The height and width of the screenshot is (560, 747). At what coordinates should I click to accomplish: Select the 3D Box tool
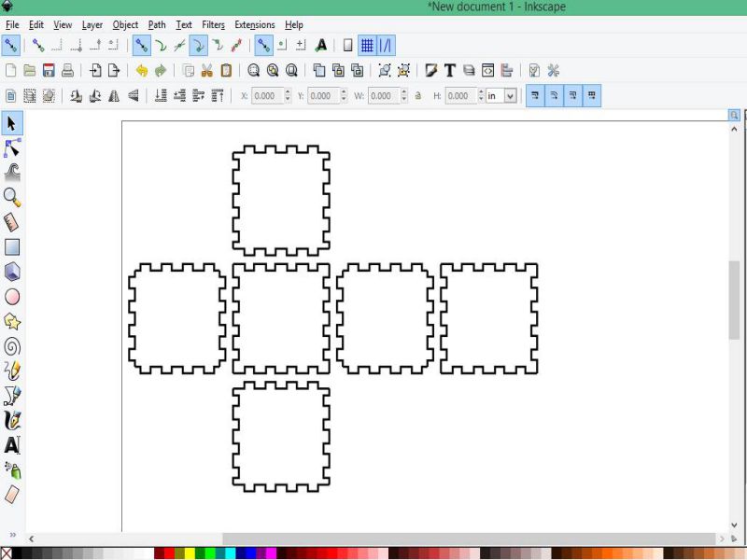12,272
